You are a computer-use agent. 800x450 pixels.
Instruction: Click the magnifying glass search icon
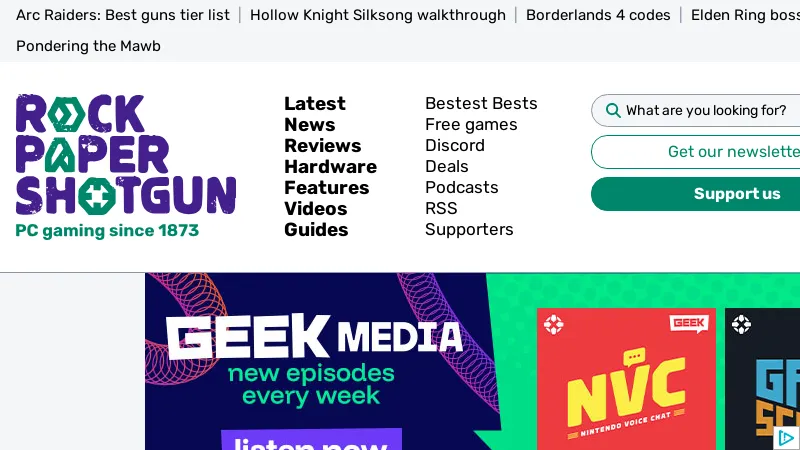click(x=613, y=110)
